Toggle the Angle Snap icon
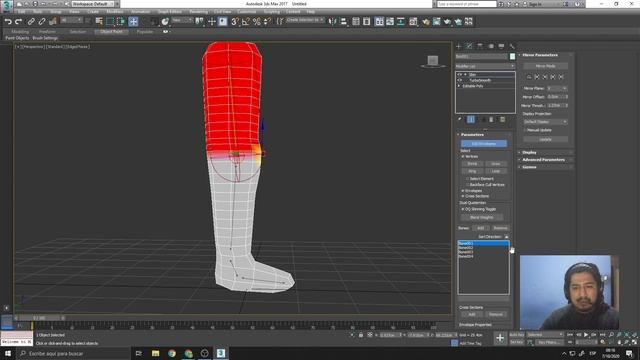This screenshot has width=640, height=360. click(245, 21)
